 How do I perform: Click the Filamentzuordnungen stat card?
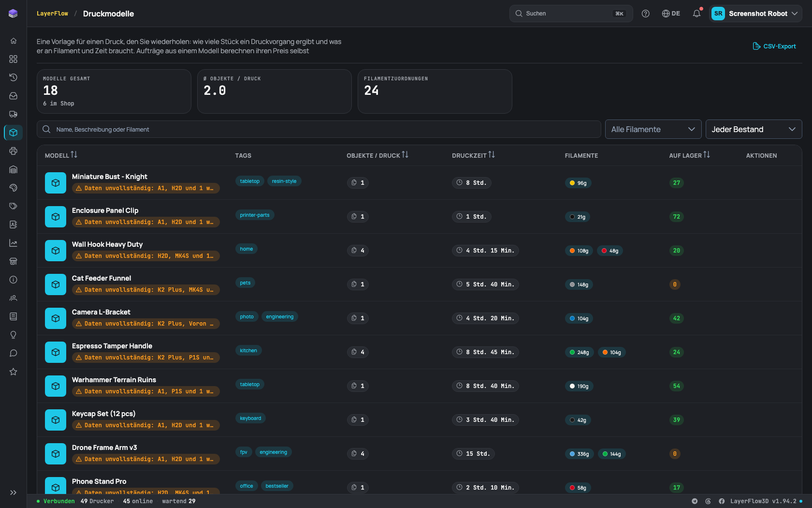pos(435,91)
